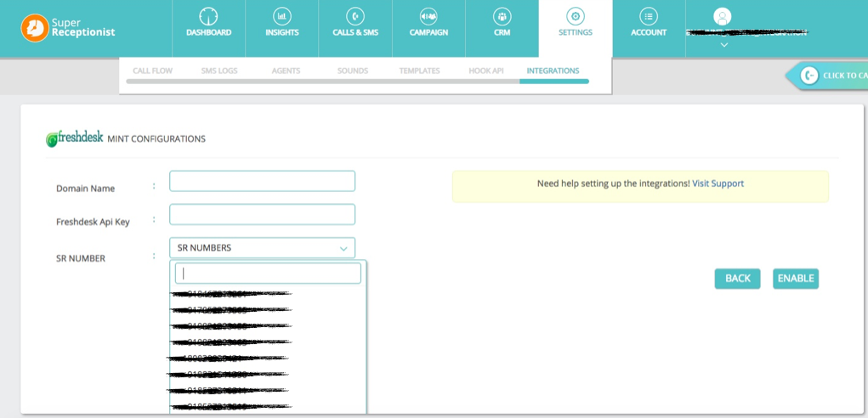Click the Freshdesk Api Key input field
Screen dimensions: 868x418
(x=263, y=215)
